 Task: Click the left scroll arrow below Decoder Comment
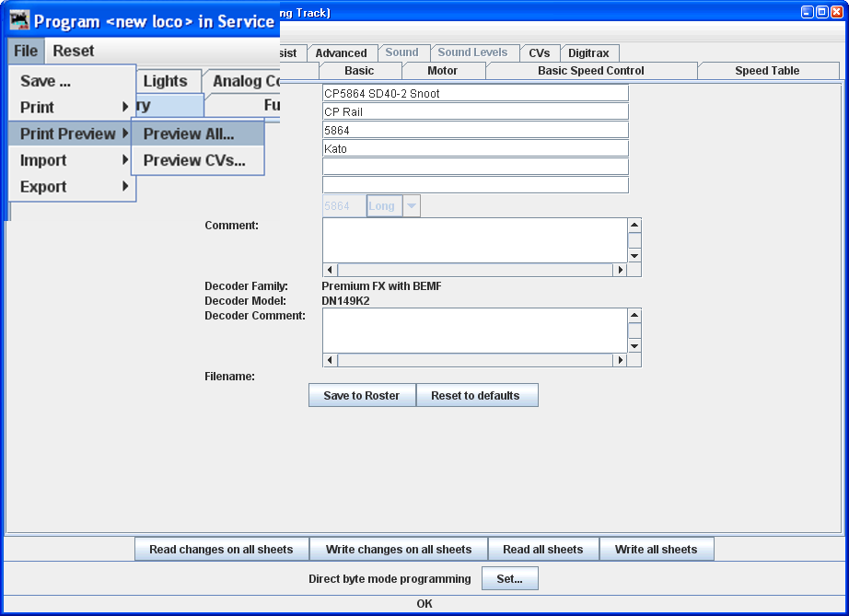tap(329, 360)
